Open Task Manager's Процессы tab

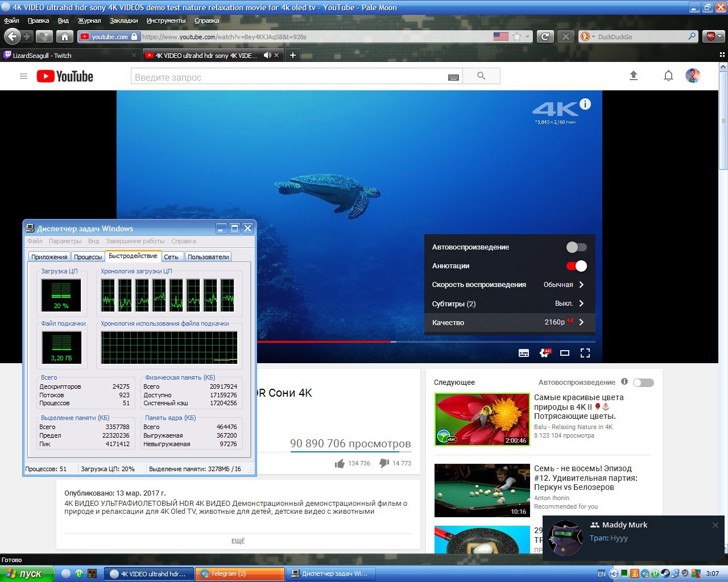(x=88, y=257)
